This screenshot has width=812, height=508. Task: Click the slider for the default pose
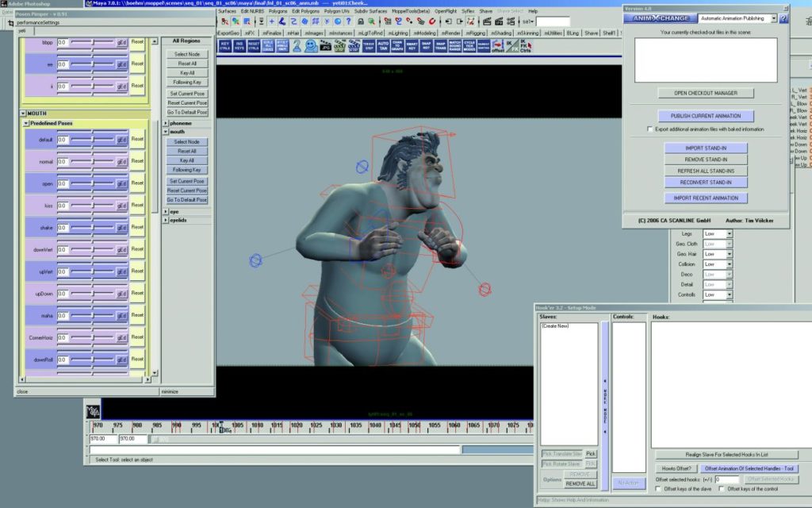click(x=92, y=140)
